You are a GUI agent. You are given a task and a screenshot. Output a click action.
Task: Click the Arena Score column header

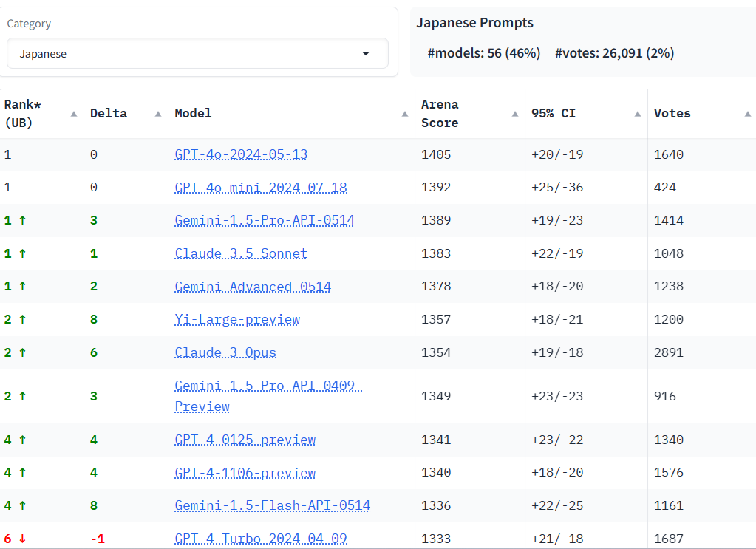tap(440, 114)
